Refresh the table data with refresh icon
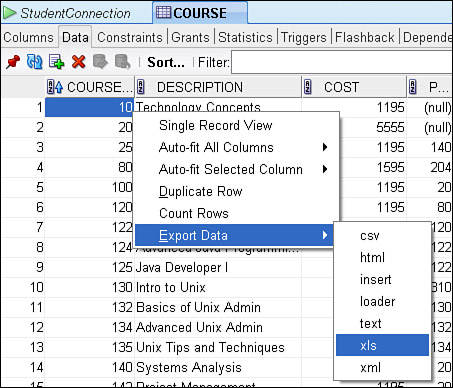Image resolution: width=453 pixels, height=388 pixels. pos(34,62)
